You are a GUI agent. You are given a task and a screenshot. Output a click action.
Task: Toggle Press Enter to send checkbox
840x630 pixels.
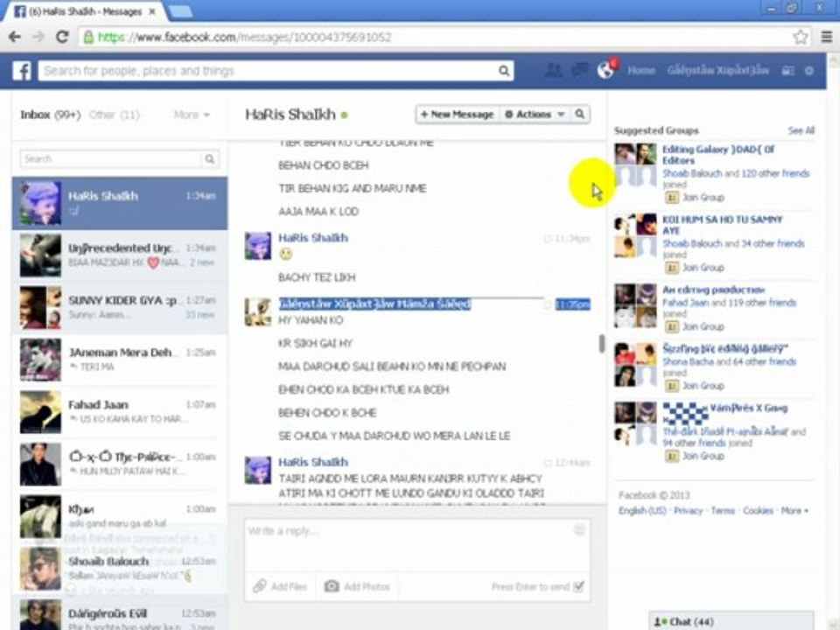coord(578,586)
